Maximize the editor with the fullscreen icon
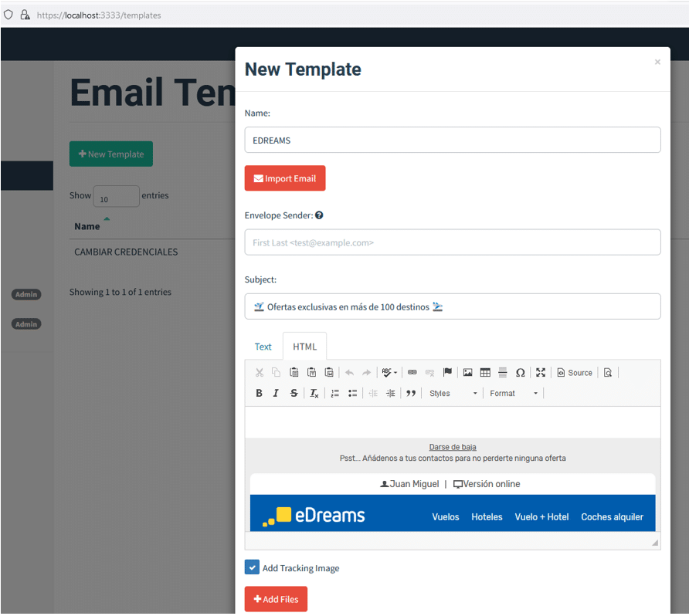The height and width of the screenshot is (616, 689). pos(541,372)
